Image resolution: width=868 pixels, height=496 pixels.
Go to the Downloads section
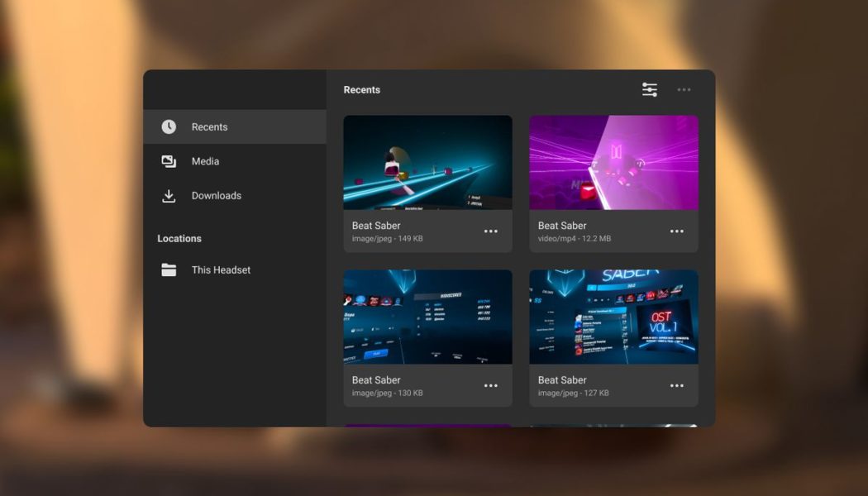click(x=217, y=196)
